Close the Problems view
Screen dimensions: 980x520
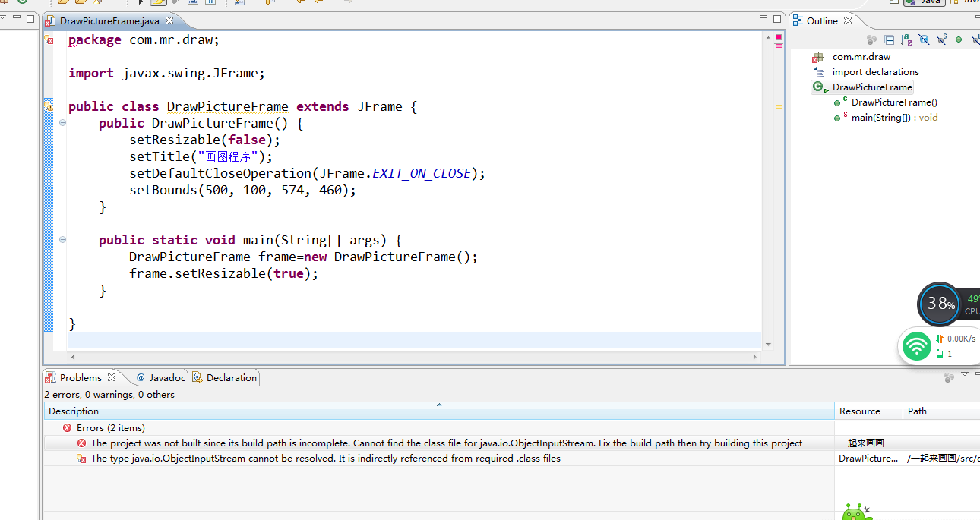coord(112,377)
